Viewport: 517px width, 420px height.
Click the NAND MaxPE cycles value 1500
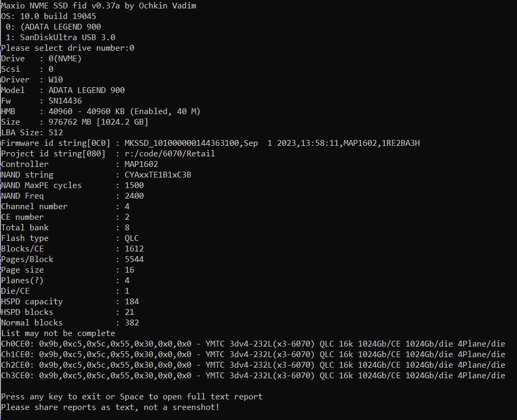pos(134,185)
